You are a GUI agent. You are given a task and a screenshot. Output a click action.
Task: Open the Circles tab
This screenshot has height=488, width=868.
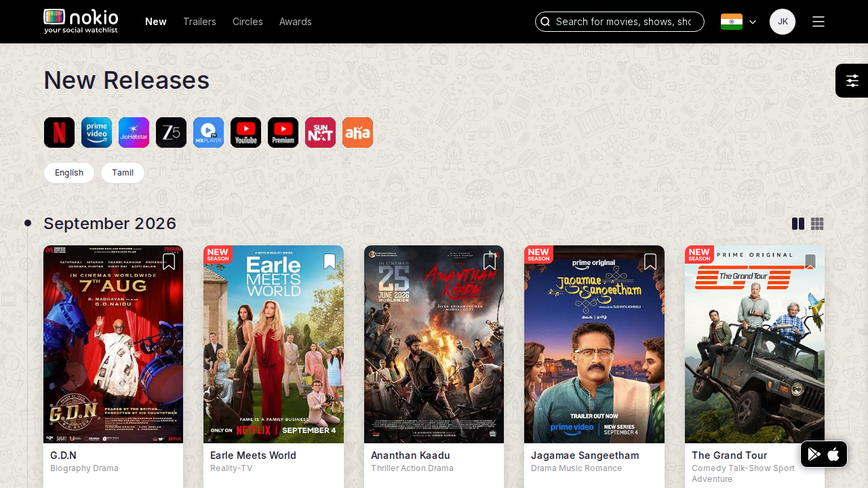pyautogui.click(x=248, y=22)
